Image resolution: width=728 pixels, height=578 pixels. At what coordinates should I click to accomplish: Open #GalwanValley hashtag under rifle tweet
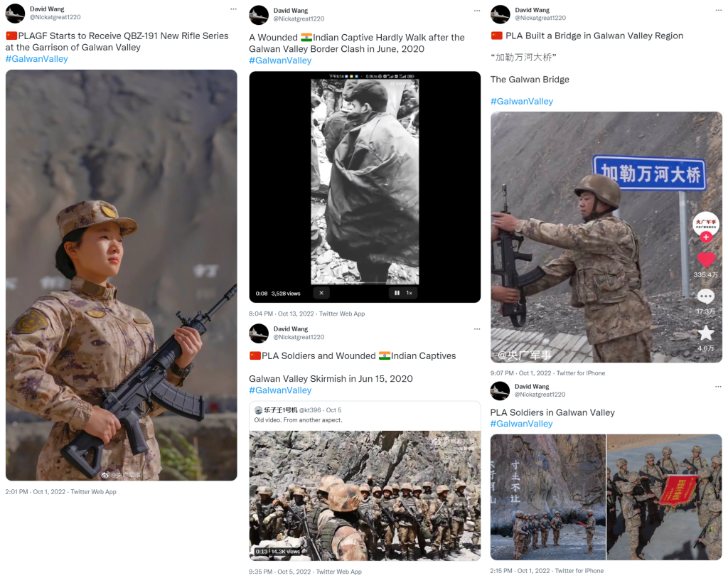coord(37,59)
